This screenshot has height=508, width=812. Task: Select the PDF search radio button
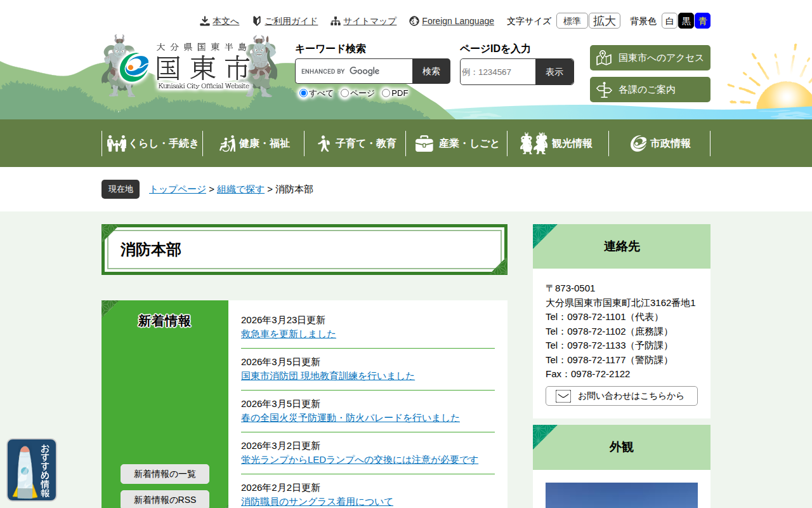pyautogui.click(x=386, y=93)
